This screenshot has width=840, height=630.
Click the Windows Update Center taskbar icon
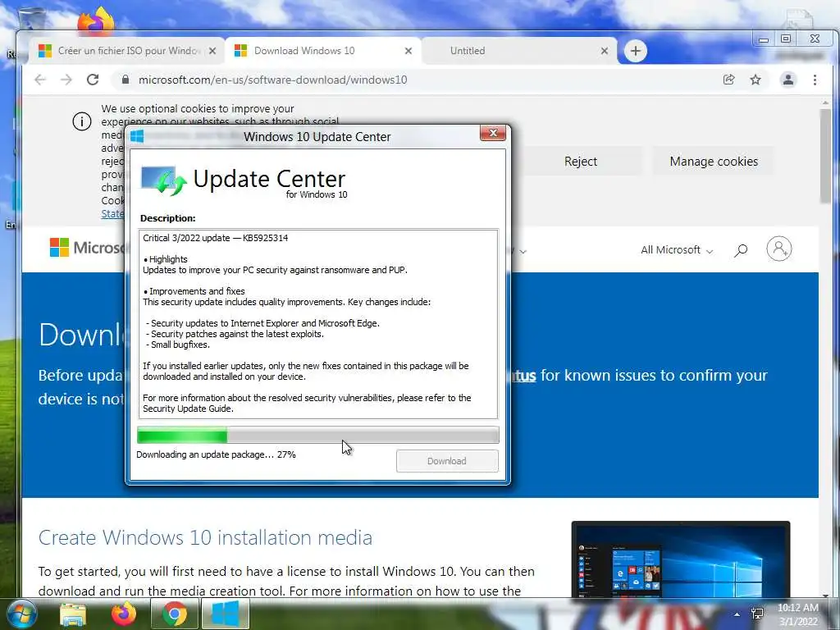pyautogui.click(x=226, y=614)
